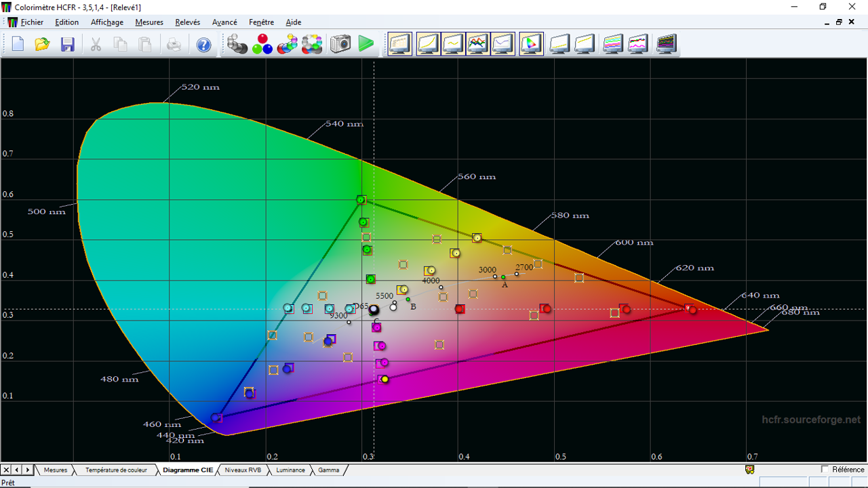Save the measurement file with the floppy icon
This screenshot has width=868, height=488.
(x=67, y=45)
